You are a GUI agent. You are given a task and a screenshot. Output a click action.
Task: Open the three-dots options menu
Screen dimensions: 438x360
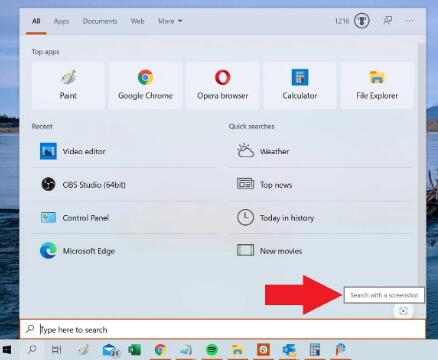410,21
